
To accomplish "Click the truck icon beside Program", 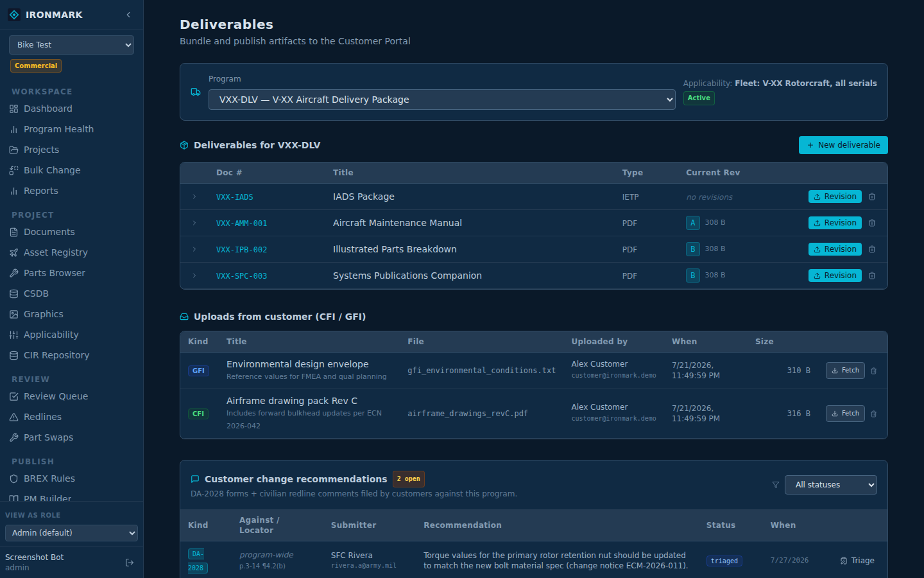I will (196, 92).
